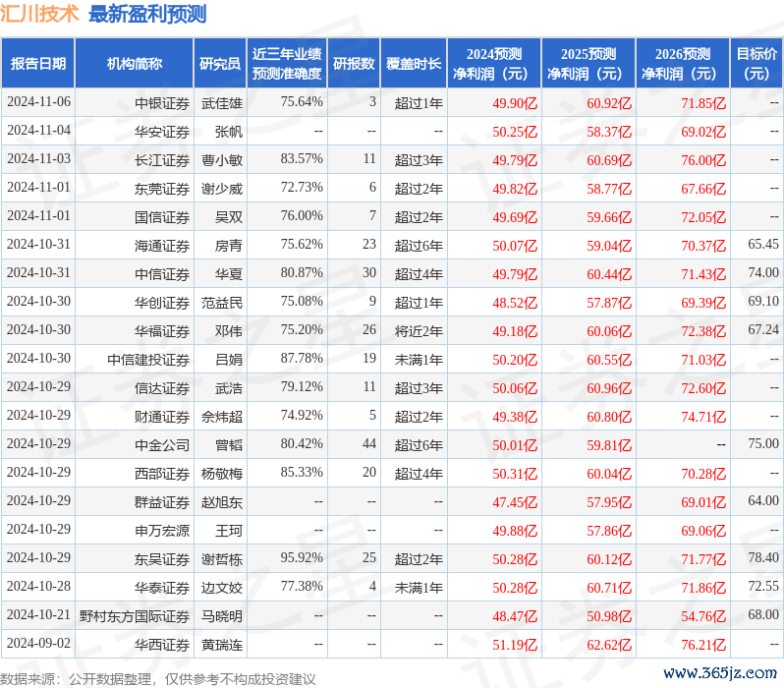This screenshot has width=784, height=688.
Task: Click accuracy value 83.57%
Action: tap(302, 158)
